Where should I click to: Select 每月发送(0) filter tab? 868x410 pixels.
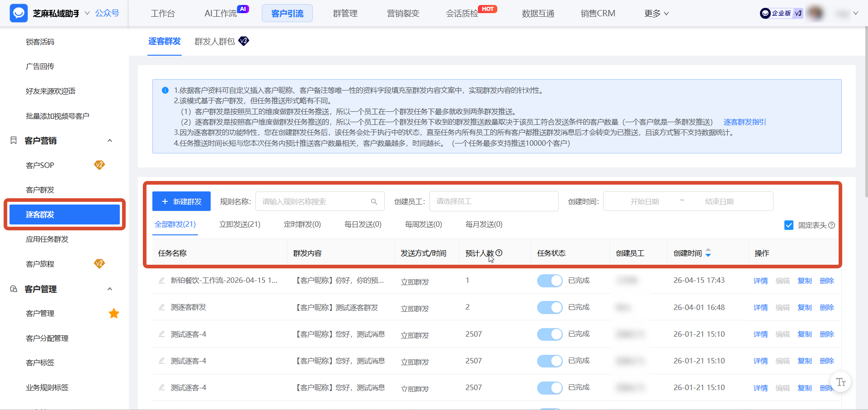[x=484, y=224]
